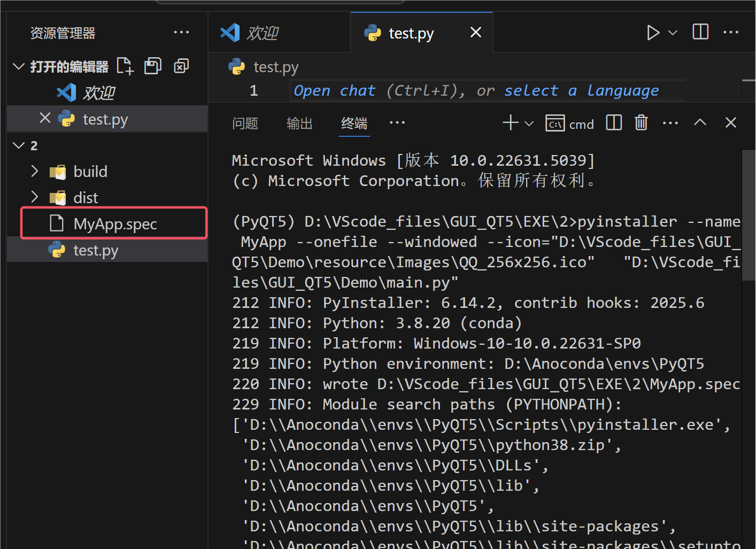756x549 pixels.
Task: Kill the terminal with the trash icon
Action: 641,122
